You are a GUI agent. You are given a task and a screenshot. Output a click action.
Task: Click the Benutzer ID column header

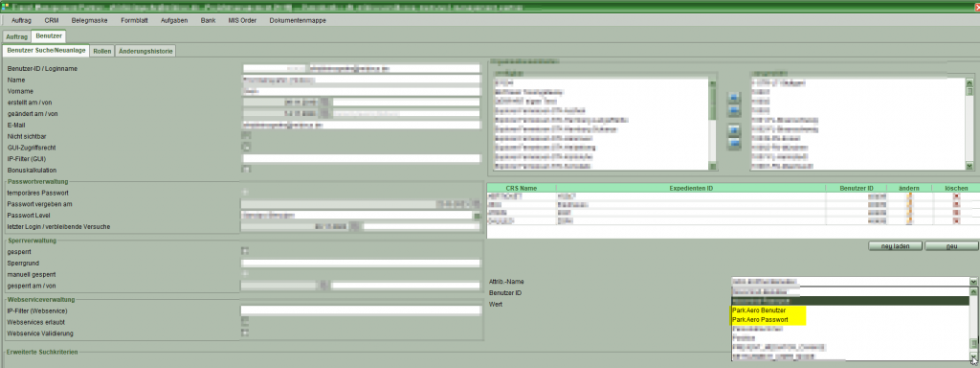[x=857, y=188]
